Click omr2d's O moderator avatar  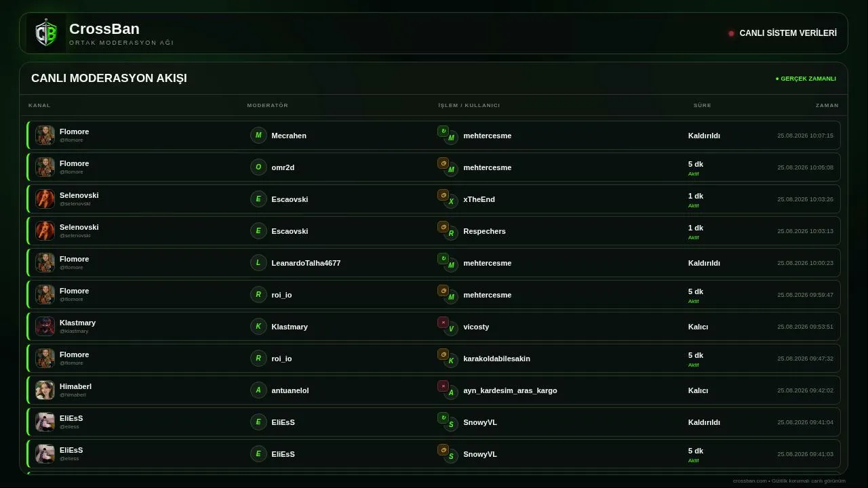click(258, 167)
